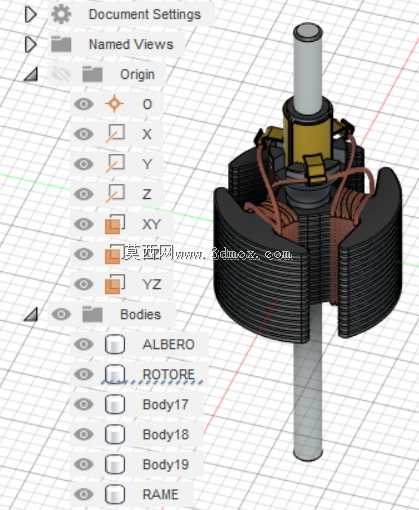Click the Z axis icon
419x510 pixels.
point(115,194)
